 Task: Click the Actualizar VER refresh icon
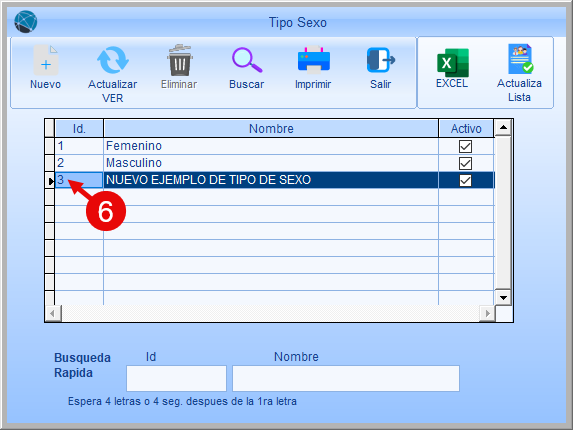tap(113, 60)
